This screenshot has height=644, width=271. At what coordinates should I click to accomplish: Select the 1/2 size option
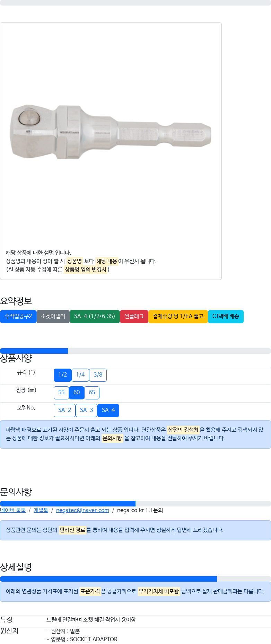pyautogui.click(x=62, y=375)
